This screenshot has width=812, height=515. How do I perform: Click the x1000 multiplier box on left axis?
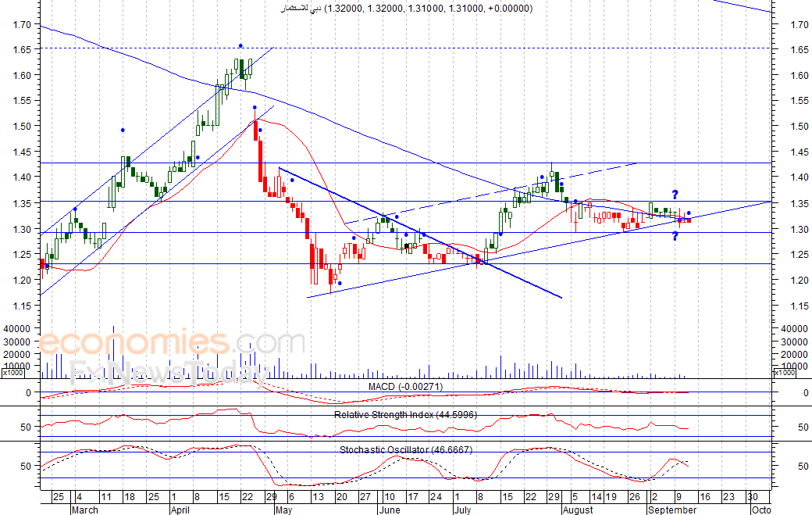tap(12, 373)
